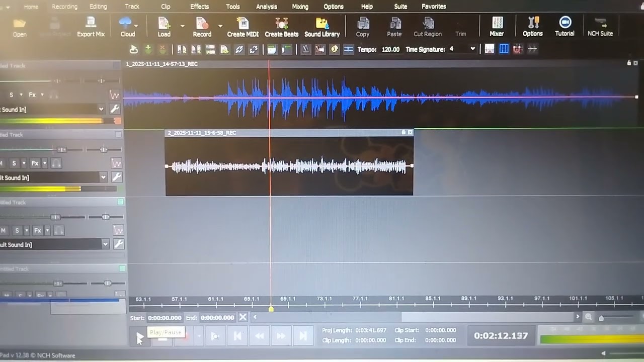The width and height of the screenshot is (644, 362).
Task: Open wrench settings for third track
Action: 118,244
